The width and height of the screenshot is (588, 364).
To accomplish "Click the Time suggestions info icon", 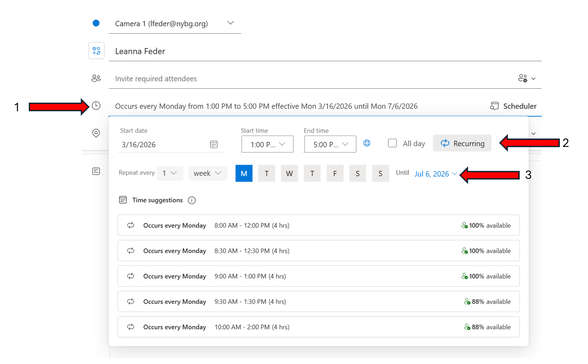I will pyautogui.click(x=192, y=200).
